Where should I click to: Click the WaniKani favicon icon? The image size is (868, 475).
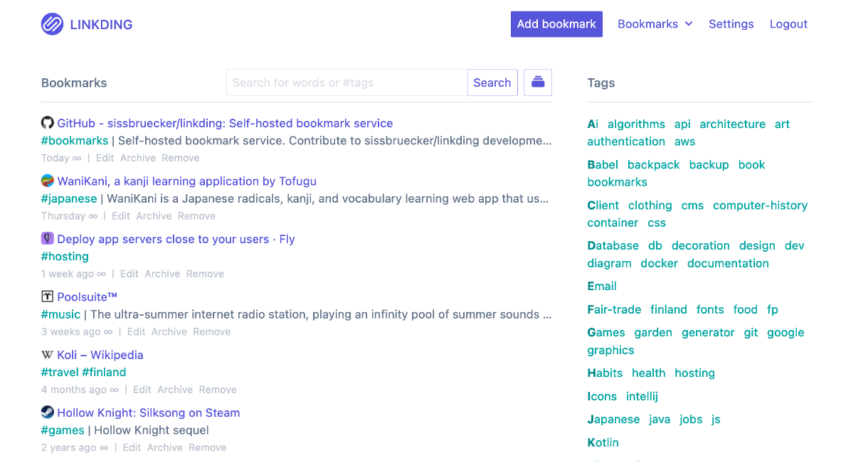[x=48, y=181]
